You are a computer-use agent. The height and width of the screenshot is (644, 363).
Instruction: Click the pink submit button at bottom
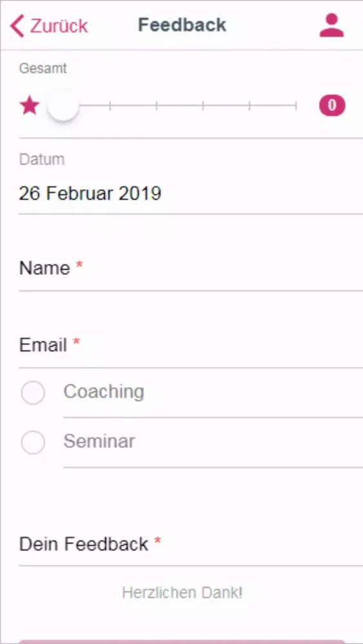pyautogui.click(x=182, y=641)
